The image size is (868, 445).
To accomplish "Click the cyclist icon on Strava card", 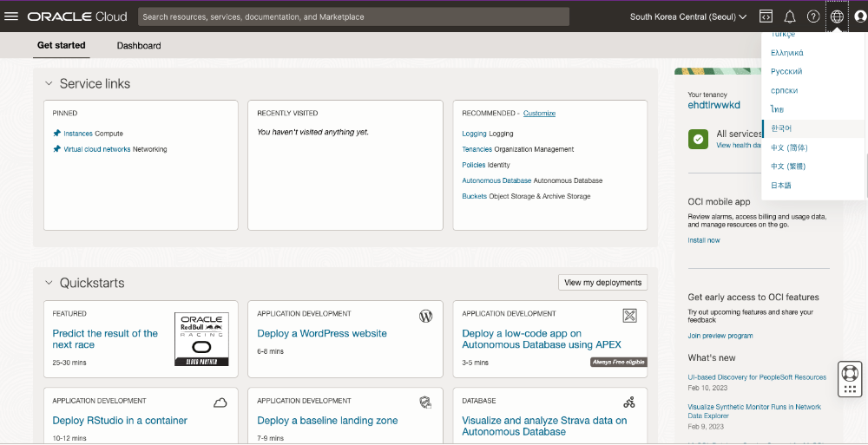I will point(628,402).
